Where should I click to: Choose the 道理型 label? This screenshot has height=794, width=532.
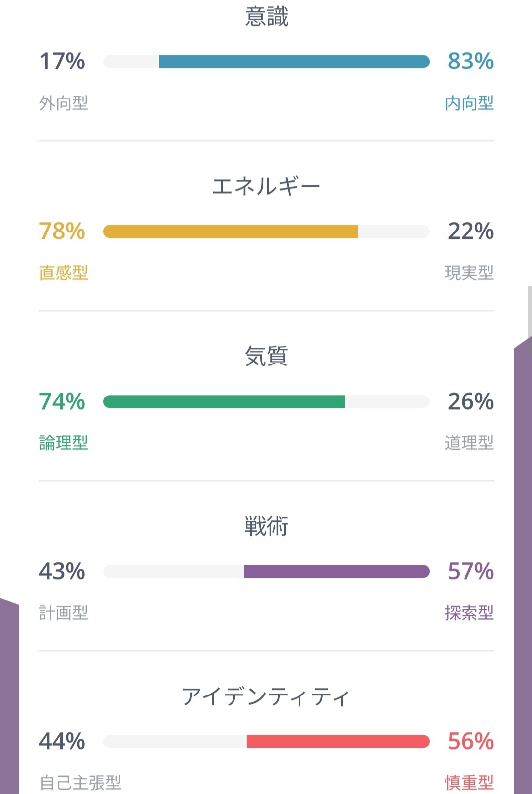tap(469, 443)
